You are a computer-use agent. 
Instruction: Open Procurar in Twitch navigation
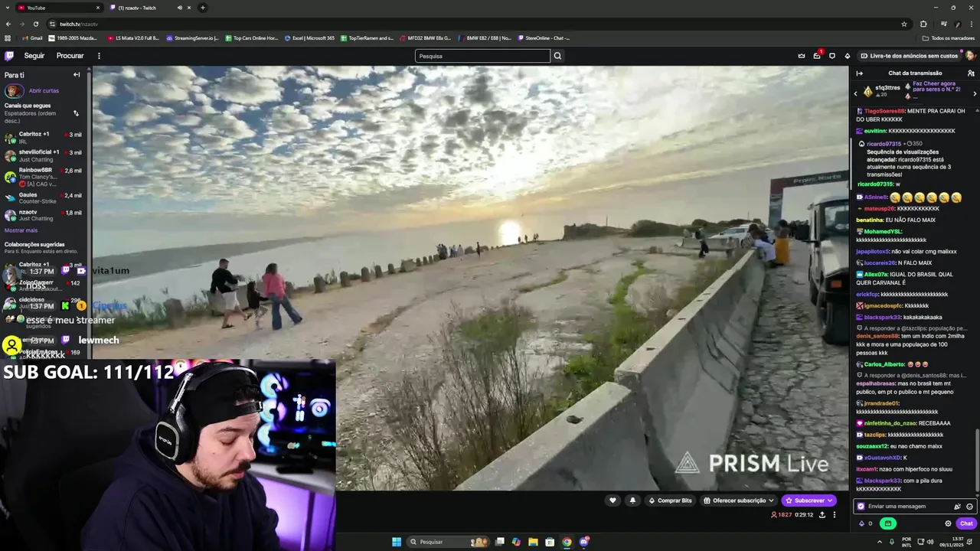(x=70, y=56)
